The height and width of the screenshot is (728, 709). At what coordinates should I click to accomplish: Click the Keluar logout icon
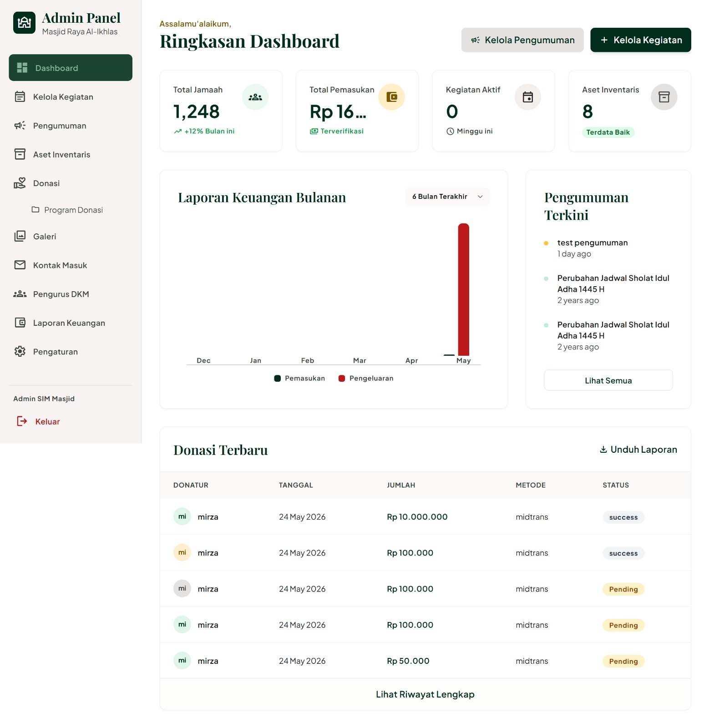point(22,421)
